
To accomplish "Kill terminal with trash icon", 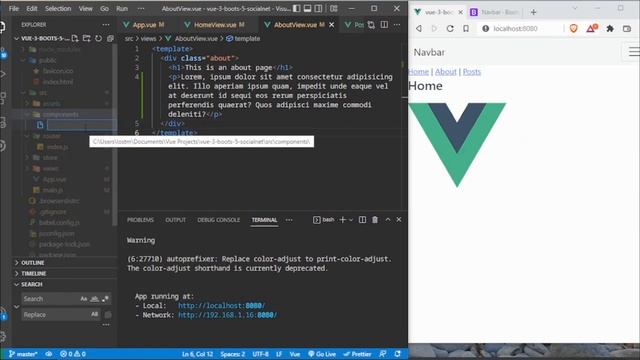I will 375,220.
